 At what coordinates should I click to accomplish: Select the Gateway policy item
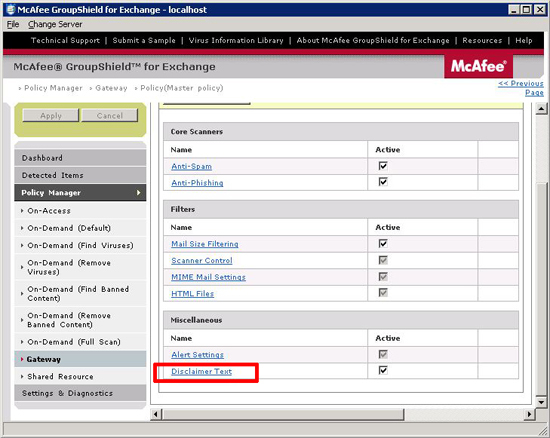pyautogui.click(x=80, y=359)
